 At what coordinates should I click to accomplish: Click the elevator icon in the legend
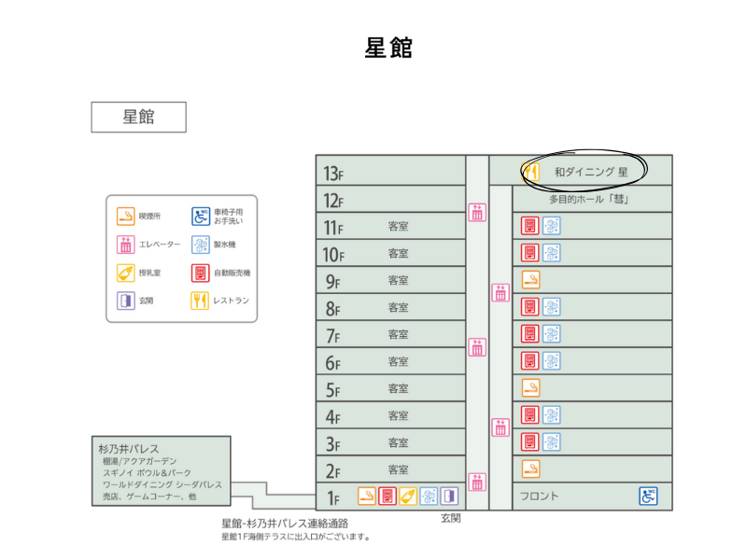pyautogui.click(x=124, y=245)
